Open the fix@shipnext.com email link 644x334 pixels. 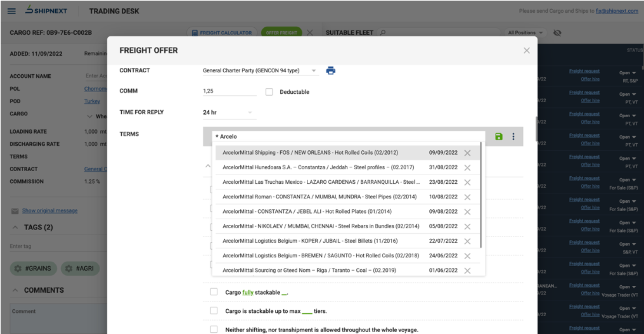[617, 11]
